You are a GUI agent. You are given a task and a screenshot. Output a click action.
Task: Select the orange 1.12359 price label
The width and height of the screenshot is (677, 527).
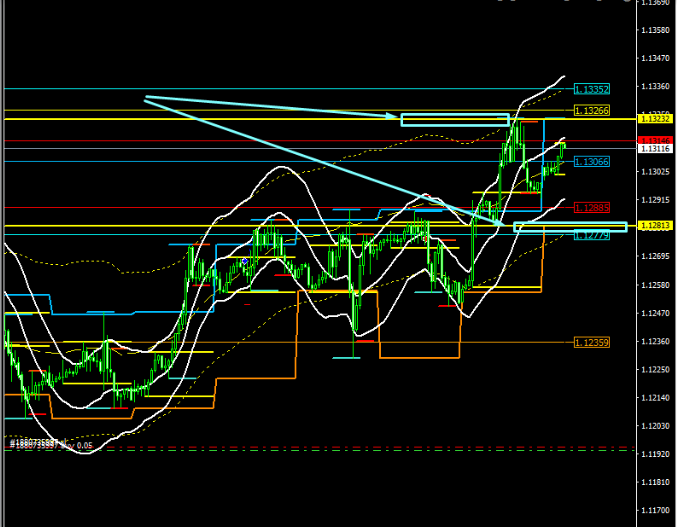591,342
